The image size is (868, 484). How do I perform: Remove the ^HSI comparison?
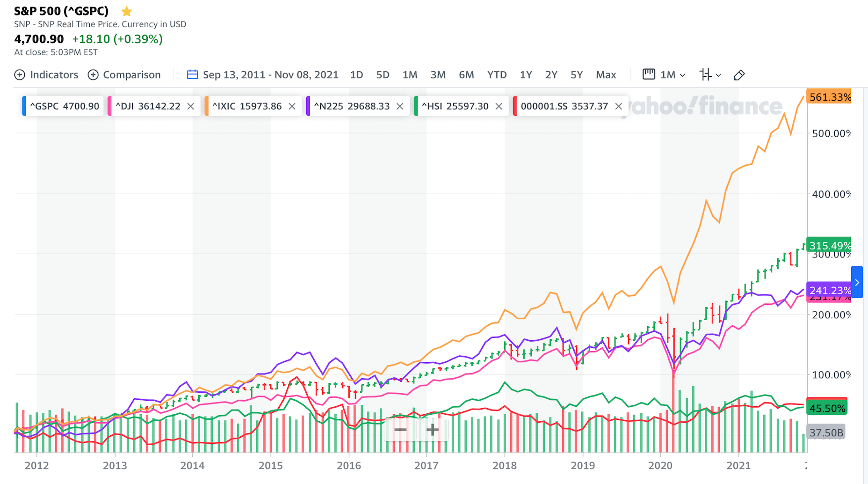tap(499, 106)
